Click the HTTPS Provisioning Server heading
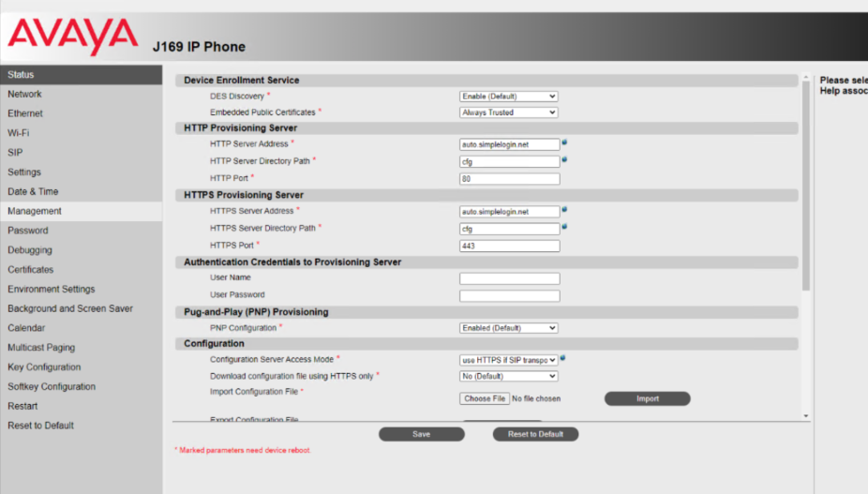 244,195
